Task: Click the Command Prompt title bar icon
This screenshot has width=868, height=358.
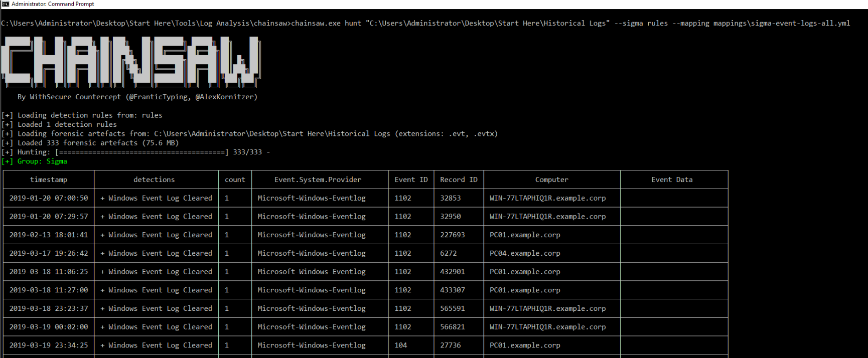Action: (x=5, y=4)
